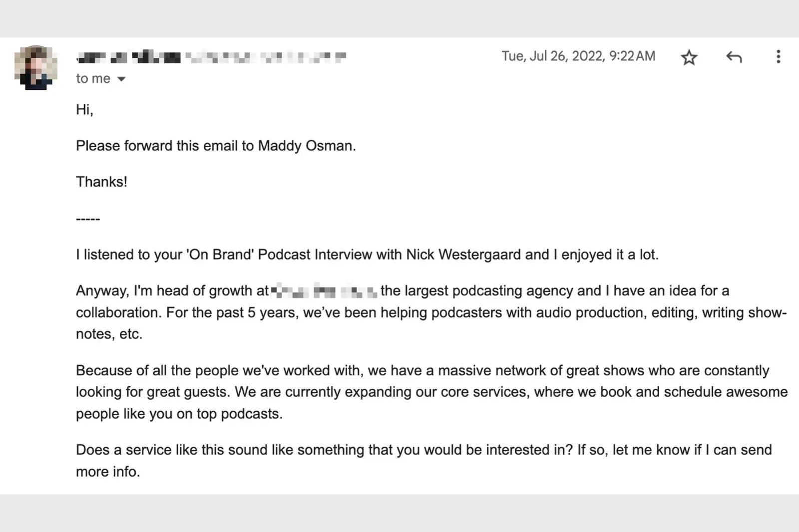Star this email message

point(689,57)
